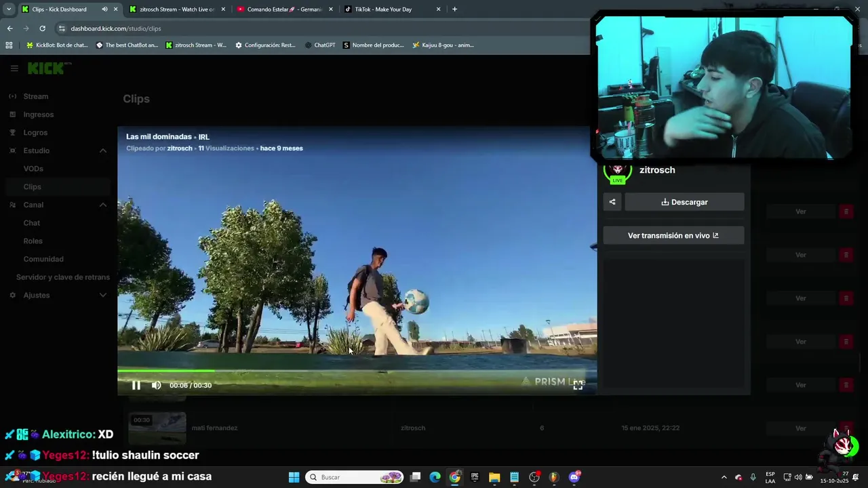Open the tab search dropdown arrow

9,9
